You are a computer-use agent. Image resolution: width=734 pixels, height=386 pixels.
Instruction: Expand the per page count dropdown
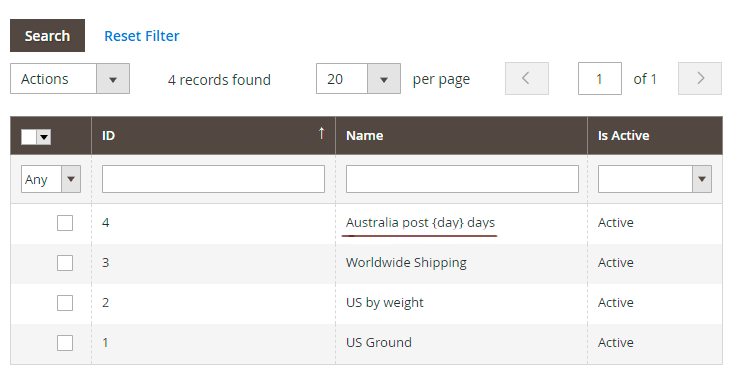384,79
